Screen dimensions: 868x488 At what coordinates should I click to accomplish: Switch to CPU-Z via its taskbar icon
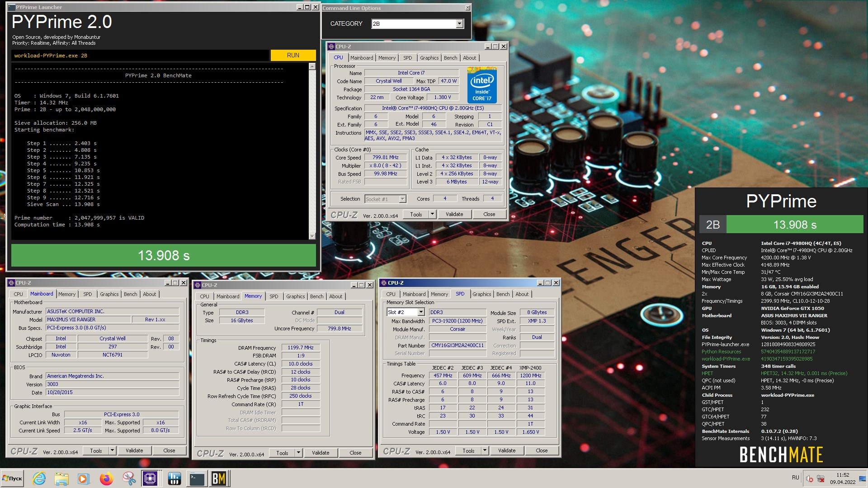150,478
